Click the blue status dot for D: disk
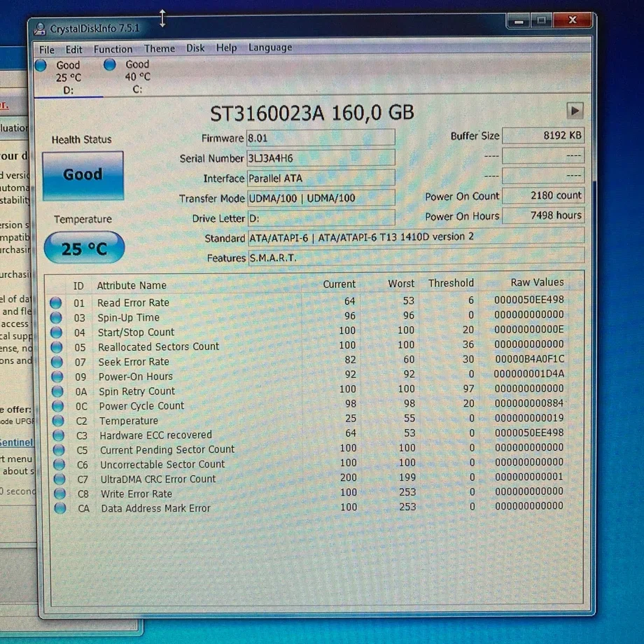Viewport: 644px width, 644px height. [41, 65]
